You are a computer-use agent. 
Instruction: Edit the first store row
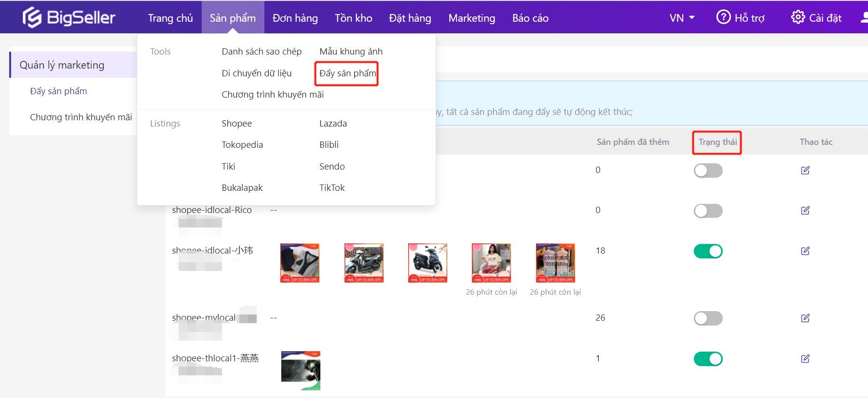point(805,170)
